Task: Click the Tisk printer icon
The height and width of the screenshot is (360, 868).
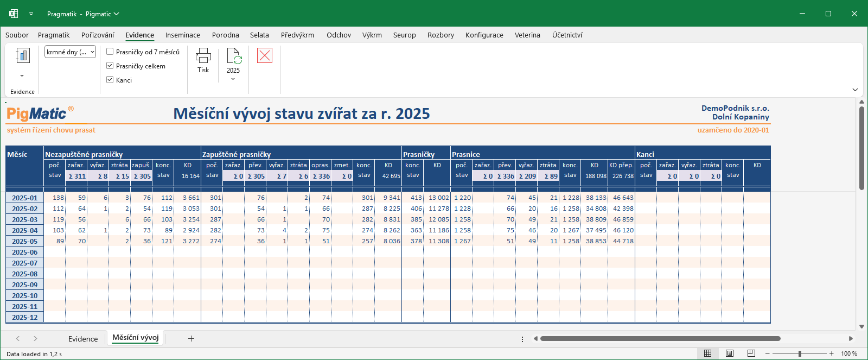Action: coord(203,55)
